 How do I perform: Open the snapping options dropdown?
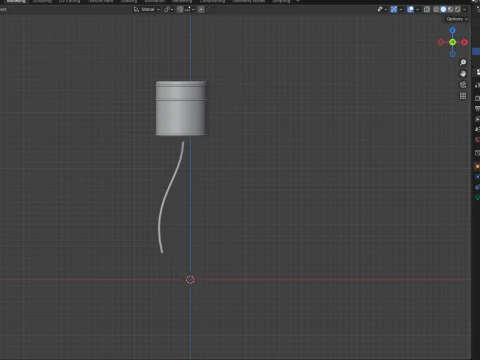click(189, 9)
